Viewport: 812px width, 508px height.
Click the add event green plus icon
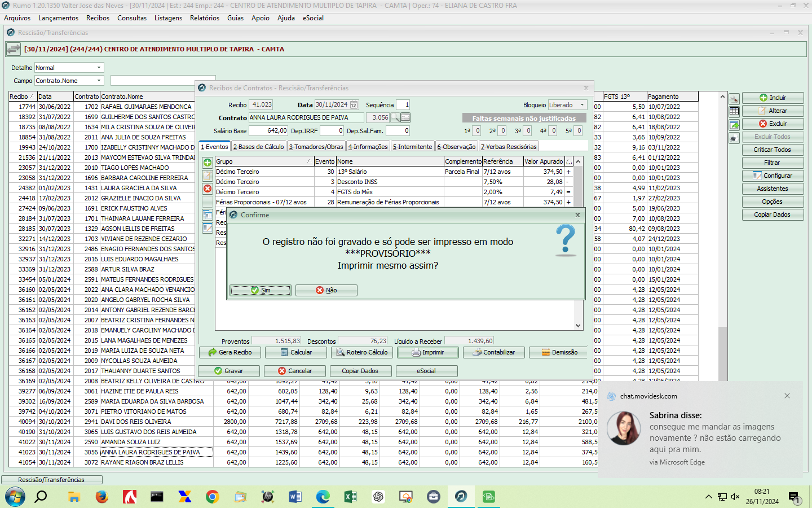[x=208, y=163]
